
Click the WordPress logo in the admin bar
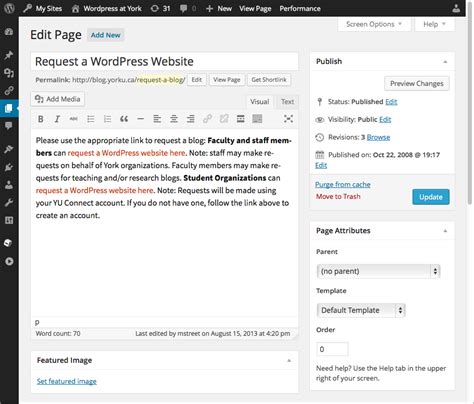pyautogui.click(x=9, y=8)
